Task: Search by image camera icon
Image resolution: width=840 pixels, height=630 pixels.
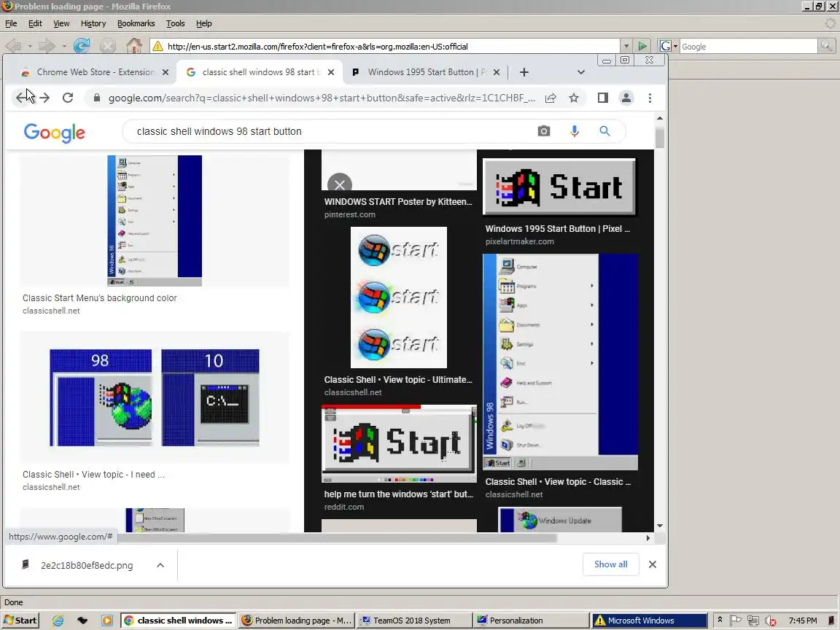Action: point(544,131)
